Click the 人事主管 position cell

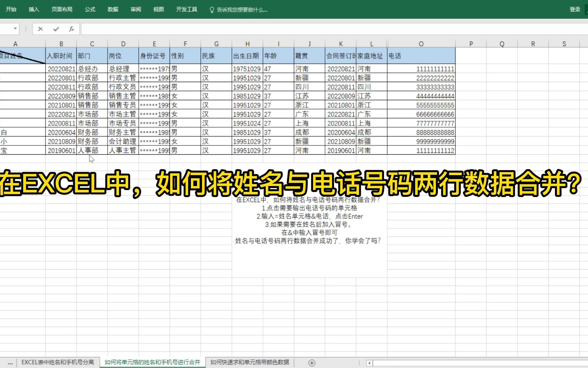pyautogui.click(x=123, y=151)
